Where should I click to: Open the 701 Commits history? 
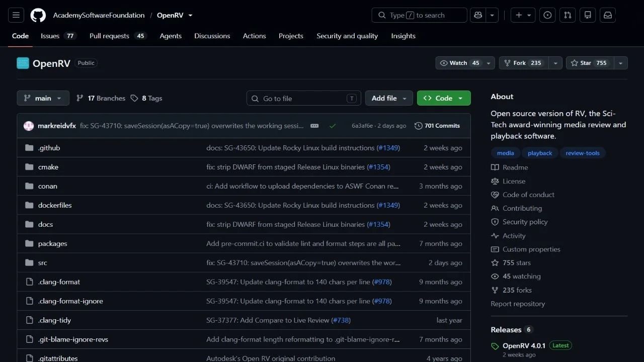[437, 126]
